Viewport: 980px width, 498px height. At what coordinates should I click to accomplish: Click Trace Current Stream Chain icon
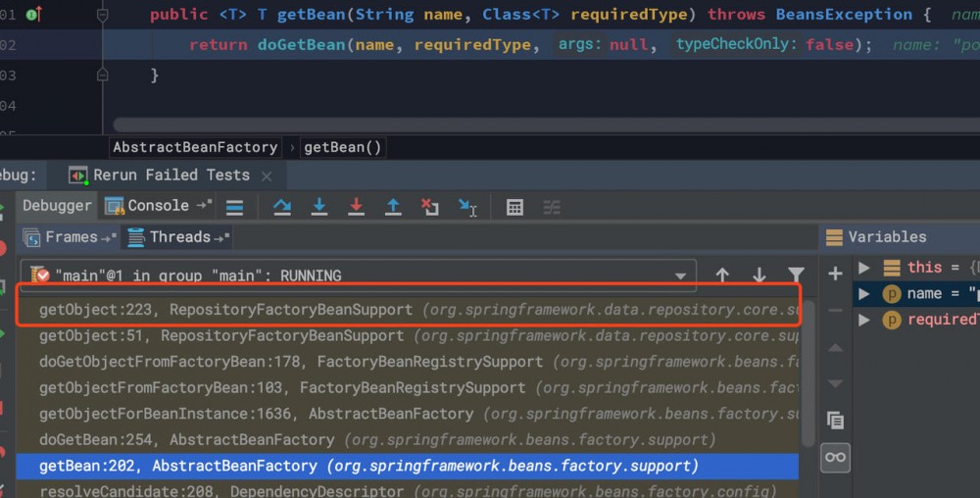(551, 207)
